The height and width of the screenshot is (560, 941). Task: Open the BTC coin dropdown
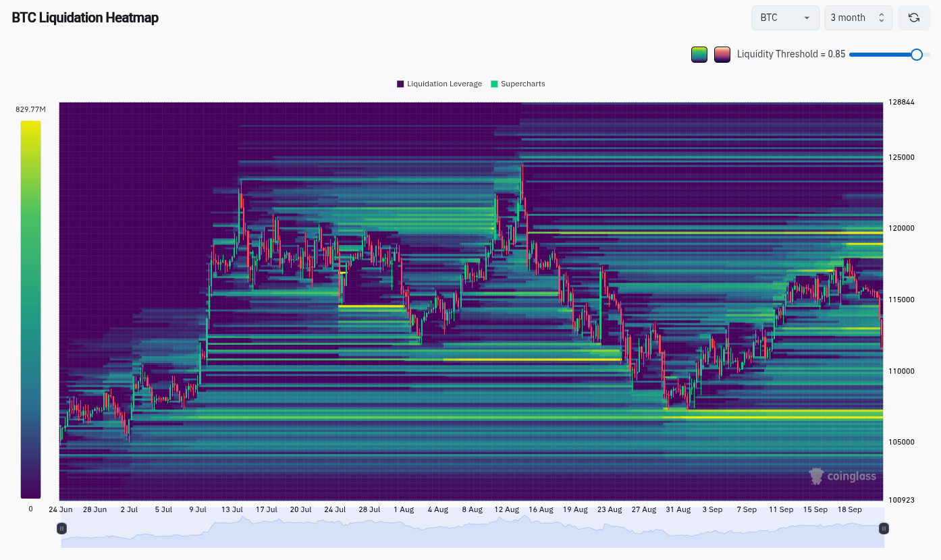pos(785,18)
